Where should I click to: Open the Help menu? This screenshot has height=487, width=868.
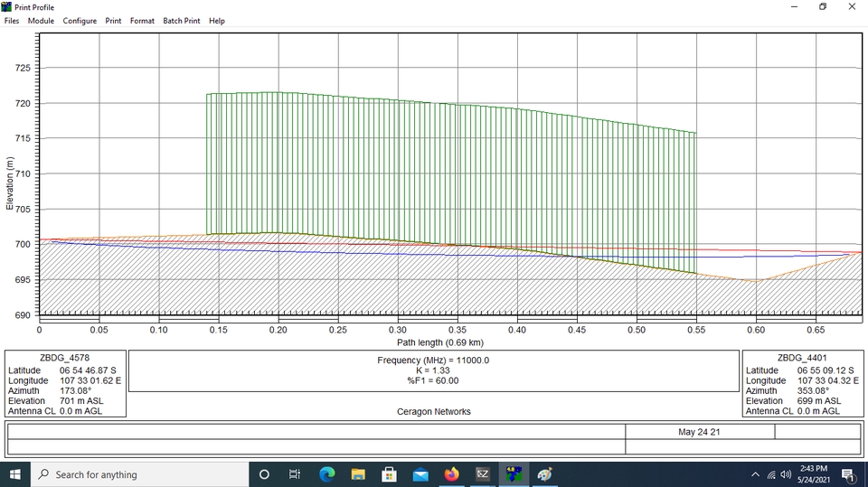[217, 21]
